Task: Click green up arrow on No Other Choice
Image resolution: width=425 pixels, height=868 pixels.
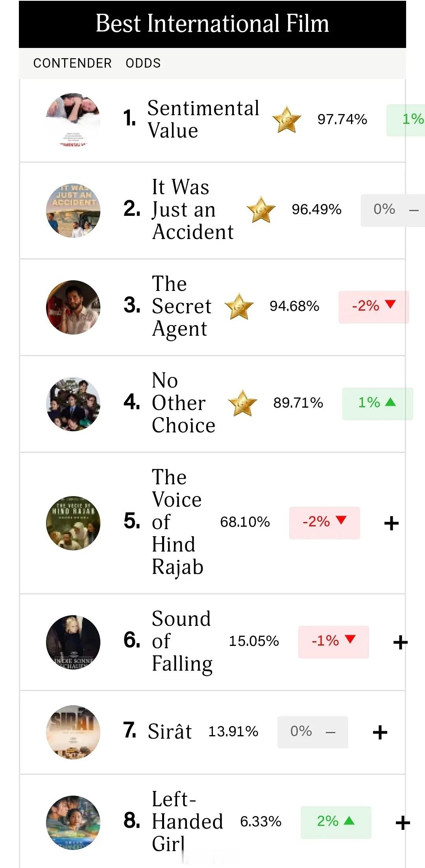Action: pos(390,402)
